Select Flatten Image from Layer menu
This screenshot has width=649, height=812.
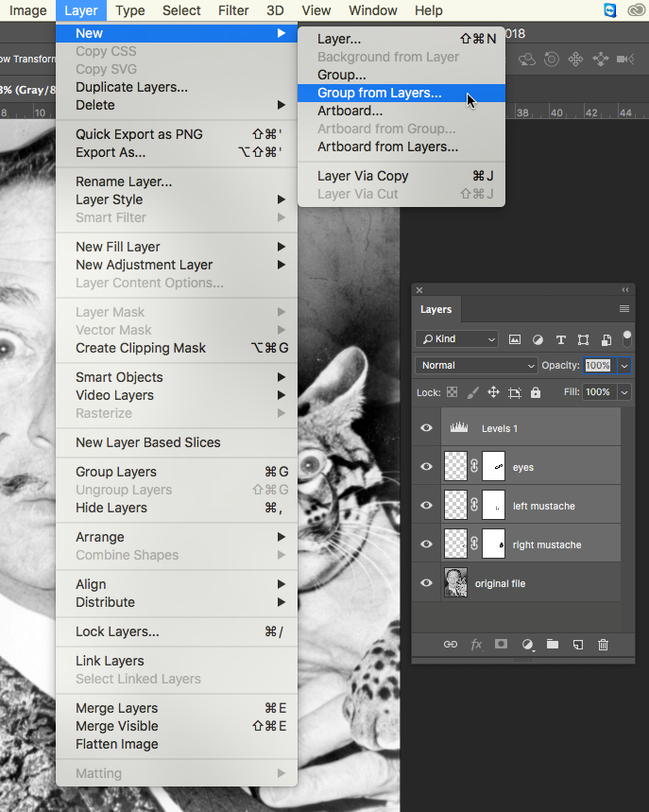(x=117, y=744)
